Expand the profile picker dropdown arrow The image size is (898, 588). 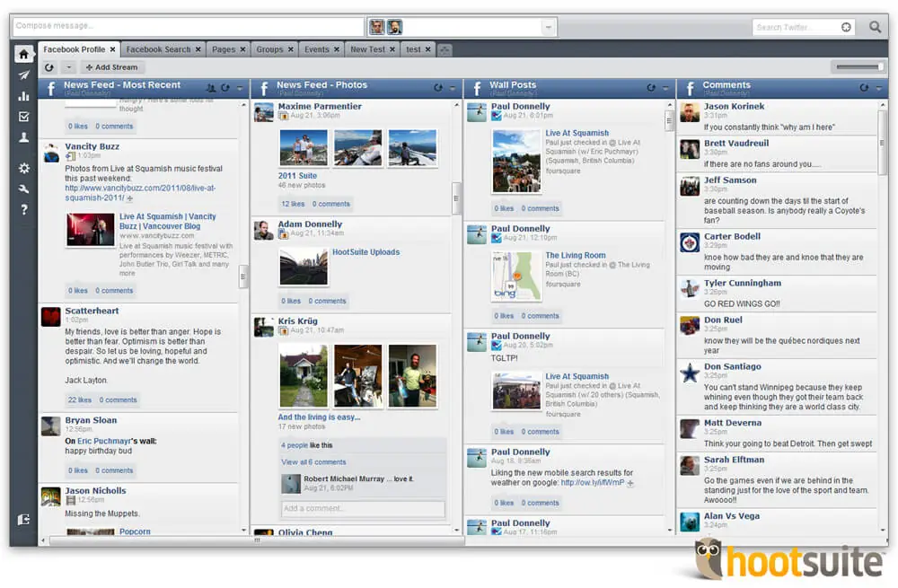pyautogui.click(x=548, y=27)
